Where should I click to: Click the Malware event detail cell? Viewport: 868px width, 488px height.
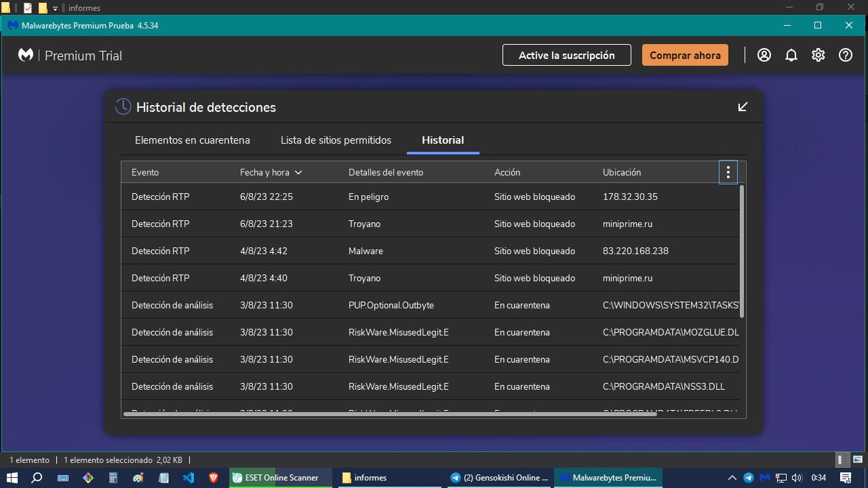pyautogui.click(x=366, y=251)
